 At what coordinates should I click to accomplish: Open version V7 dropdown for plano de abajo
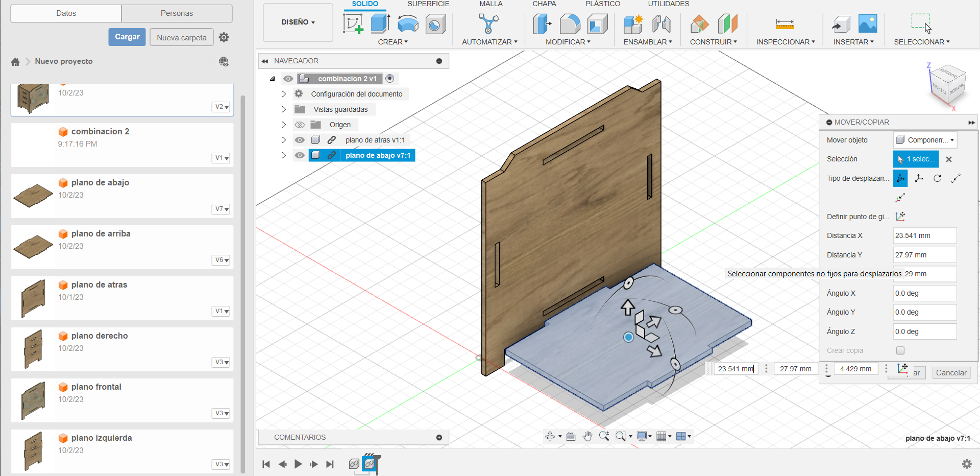pyautogui.click(x=221, y=209)
